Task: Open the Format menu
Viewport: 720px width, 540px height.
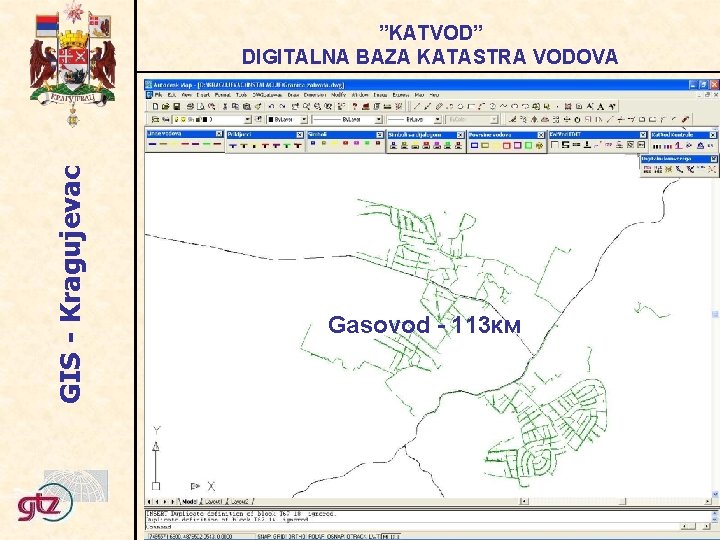Action: [223, 95]
